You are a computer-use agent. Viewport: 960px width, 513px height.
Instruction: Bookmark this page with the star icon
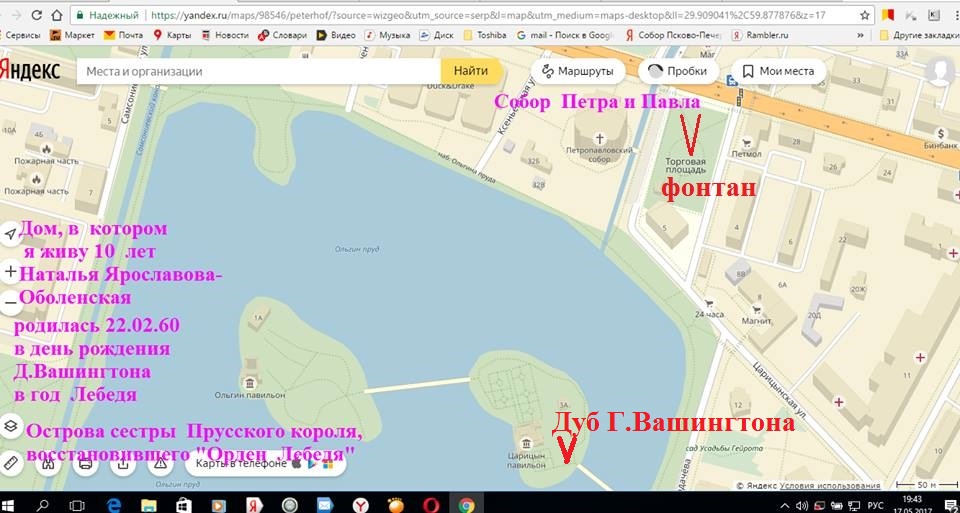pyautogui.click(x=864, y=15)
